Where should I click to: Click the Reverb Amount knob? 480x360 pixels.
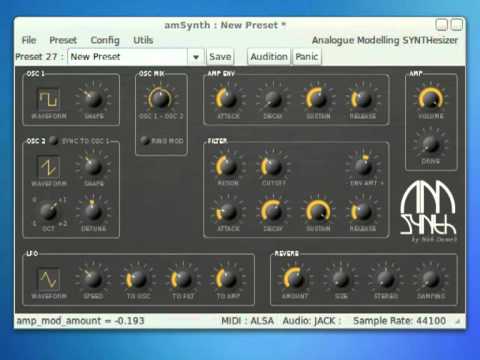point(295,279)
